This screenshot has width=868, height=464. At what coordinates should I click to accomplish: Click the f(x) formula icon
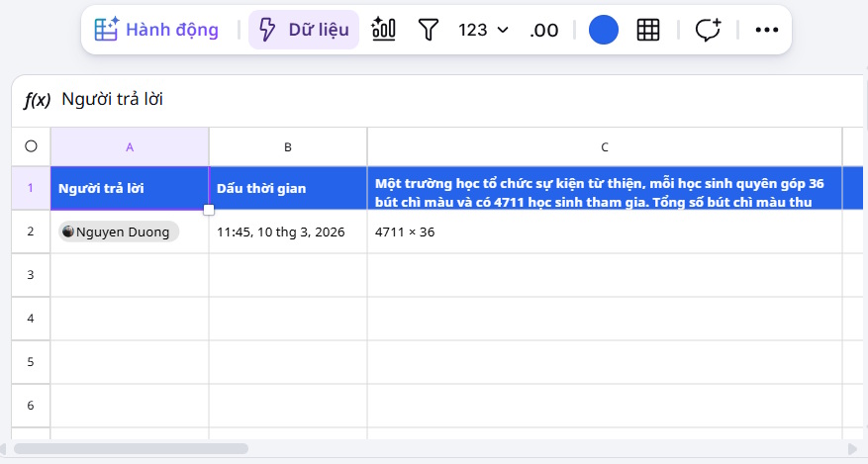37,99
